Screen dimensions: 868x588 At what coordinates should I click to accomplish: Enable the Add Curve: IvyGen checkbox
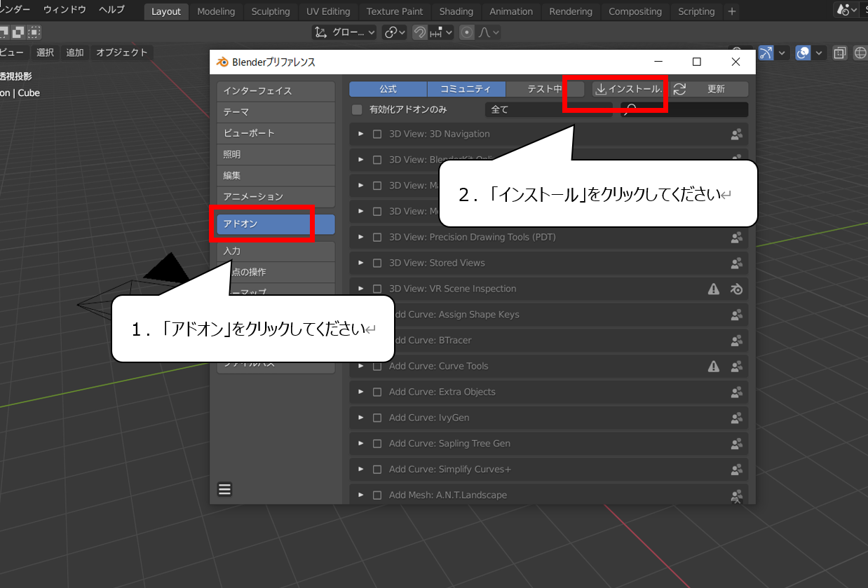point(377,418)
